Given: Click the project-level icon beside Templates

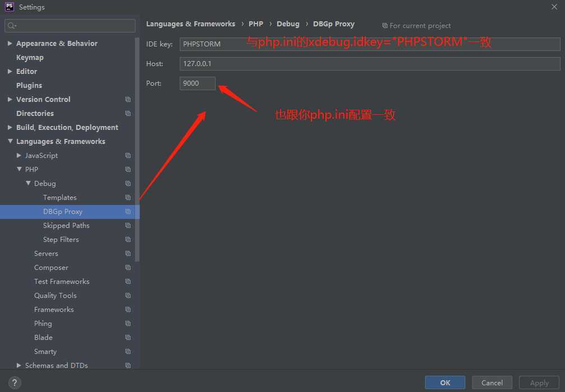Looking at the screenshot, I should tap(128, 198).
